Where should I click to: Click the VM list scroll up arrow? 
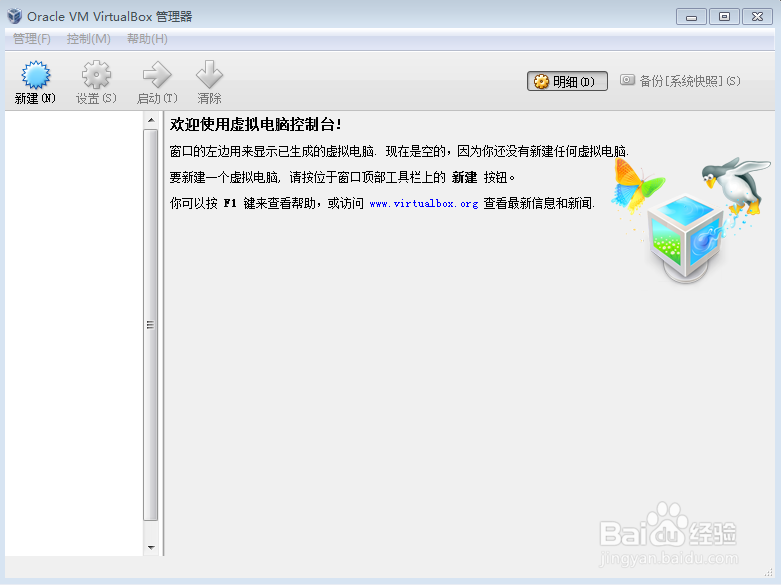[x=151, y=120]
